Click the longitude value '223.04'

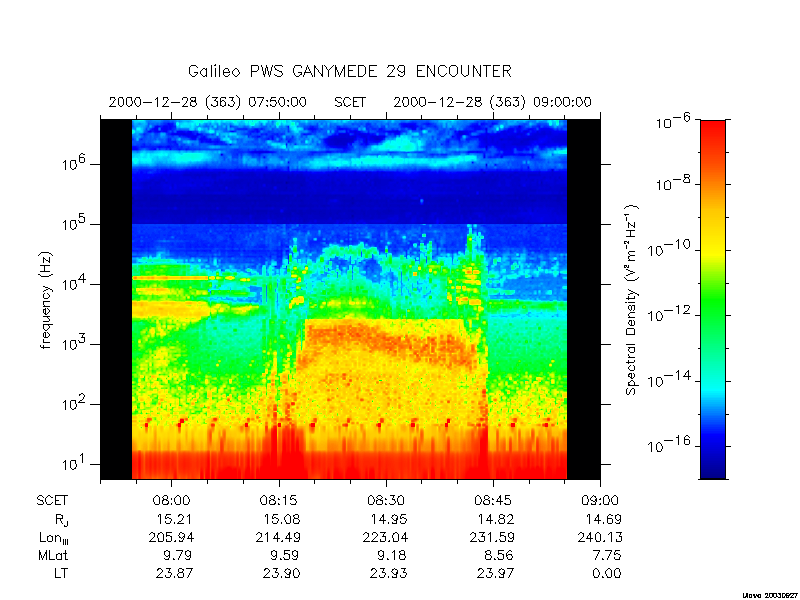(386, 537)
